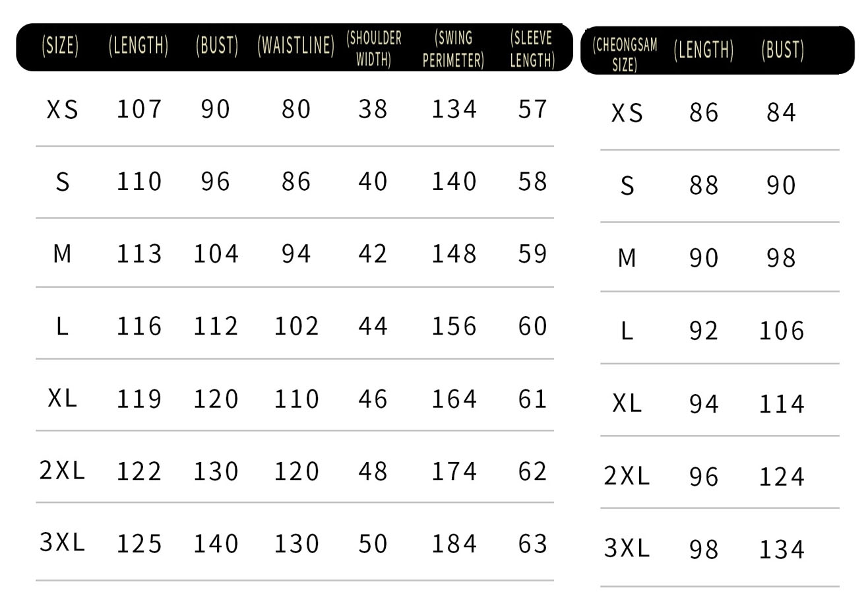
Task: Click the length value 119 for XL
Action: (x=139, y=399)
